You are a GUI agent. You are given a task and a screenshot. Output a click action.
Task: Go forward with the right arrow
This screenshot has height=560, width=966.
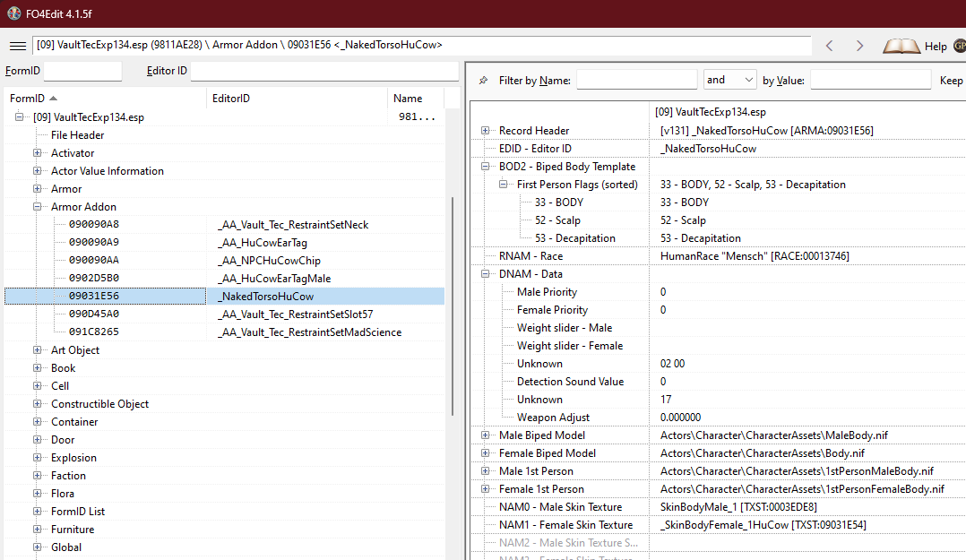click(859, 46)
